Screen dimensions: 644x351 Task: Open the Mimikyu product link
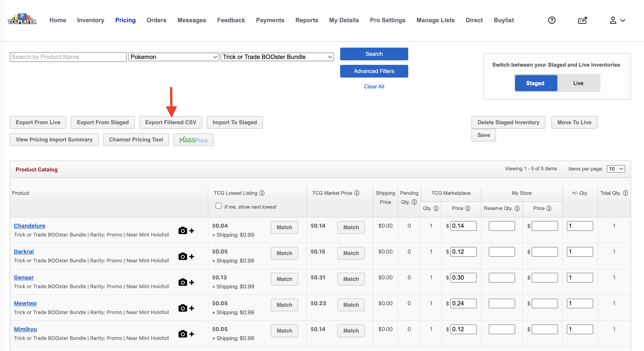tap(25, 329)
